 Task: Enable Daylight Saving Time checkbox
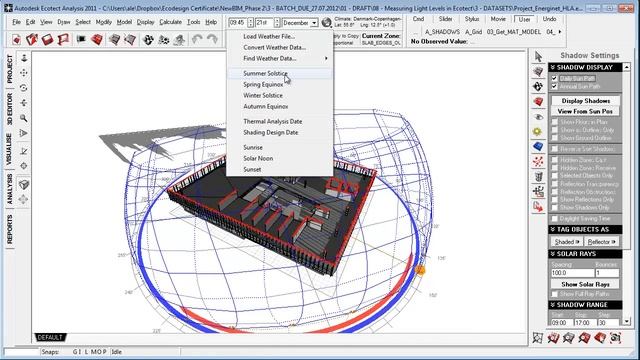[x=555, y=219]
